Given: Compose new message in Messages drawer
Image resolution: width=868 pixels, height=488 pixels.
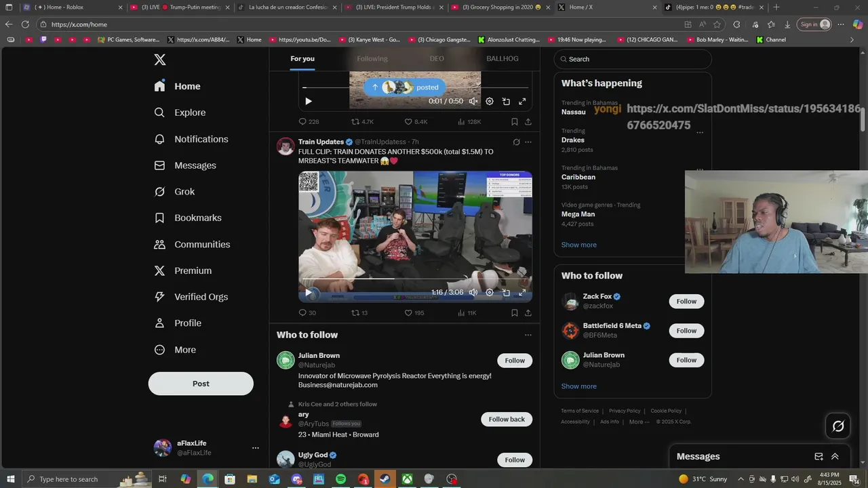Looking at the screenshot, I should click(x=818, y=457).
